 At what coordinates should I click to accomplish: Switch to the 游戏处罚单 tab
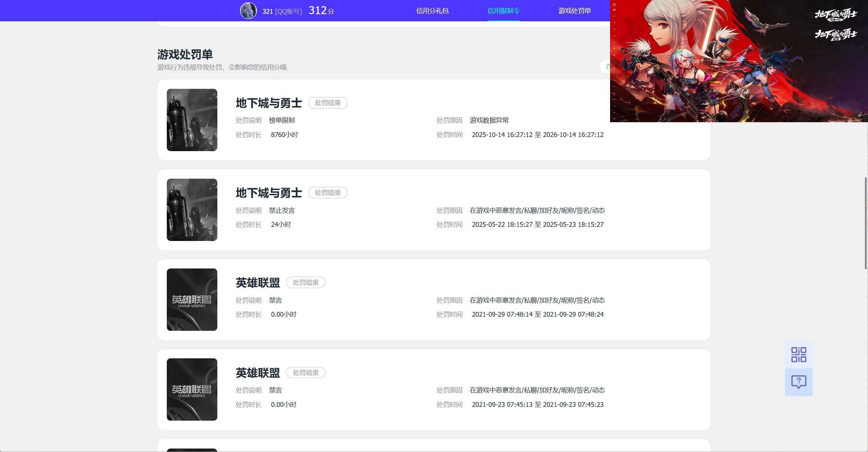574,11
